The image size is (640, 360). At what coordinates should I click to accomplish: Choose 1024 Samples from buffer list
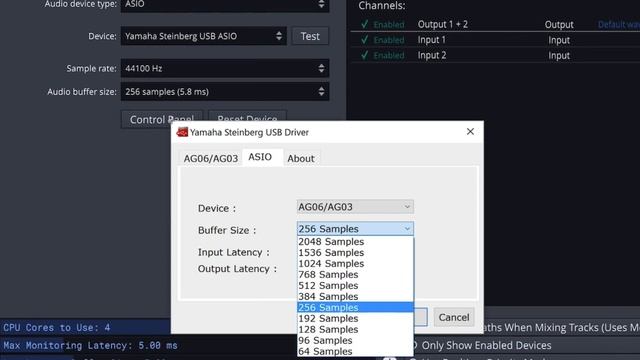tap(355, 264)
